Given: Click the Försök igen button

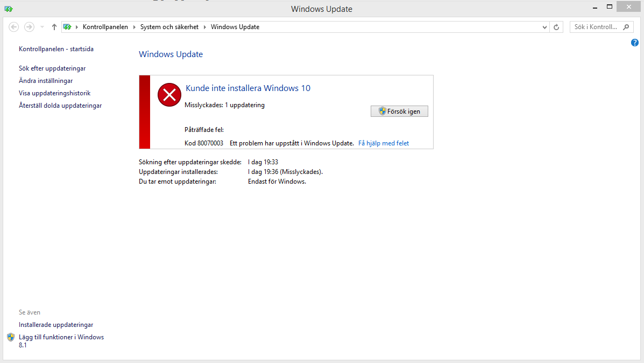Looking at the screenshot, I should pos(399,111).
